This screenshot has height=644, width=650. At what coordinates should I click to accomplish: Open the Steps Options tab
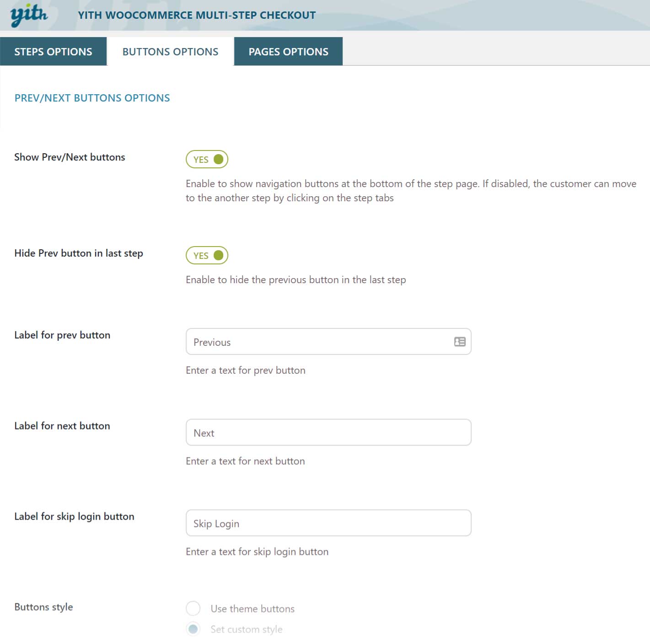53,52
